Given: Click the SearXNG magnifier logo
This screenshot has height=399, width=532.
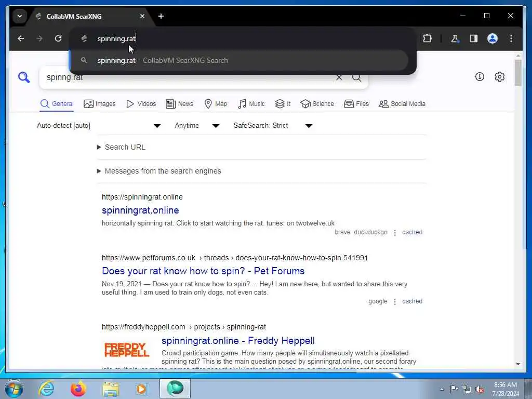Looking at the screenshot, I should point(24,77).
